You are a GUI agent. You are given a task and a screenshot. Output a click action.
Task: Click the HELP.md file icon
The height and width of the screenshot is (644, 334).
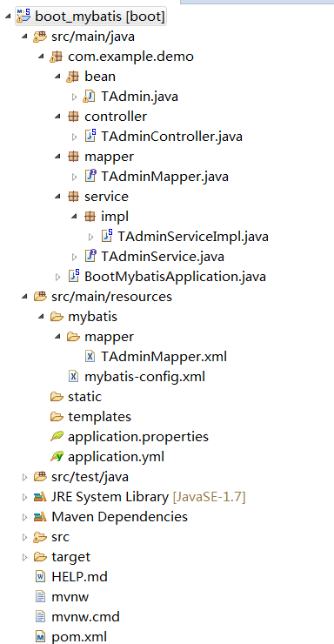tap(41, 577)
